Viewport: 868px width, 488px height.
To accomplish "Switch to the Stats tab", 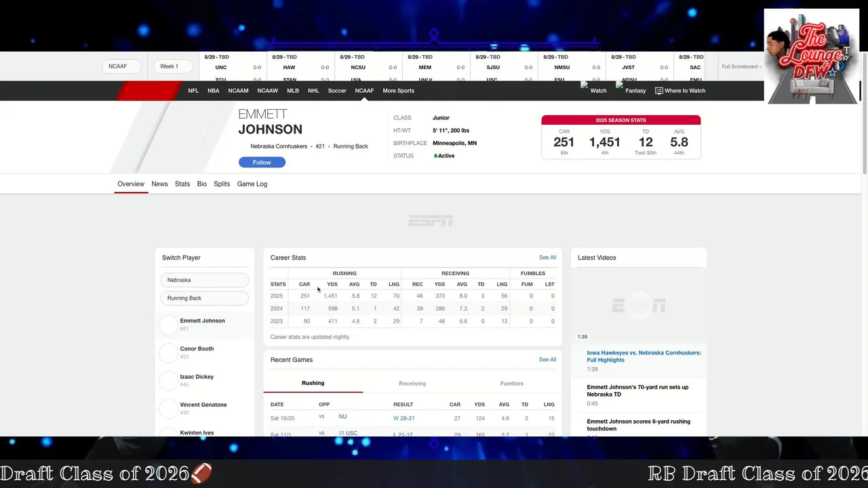I will click(x=182, y=184).
